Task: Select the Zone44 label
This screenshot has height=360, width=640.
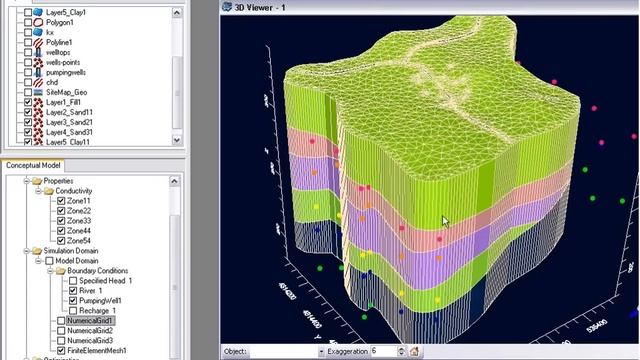Action: [79, 231]
